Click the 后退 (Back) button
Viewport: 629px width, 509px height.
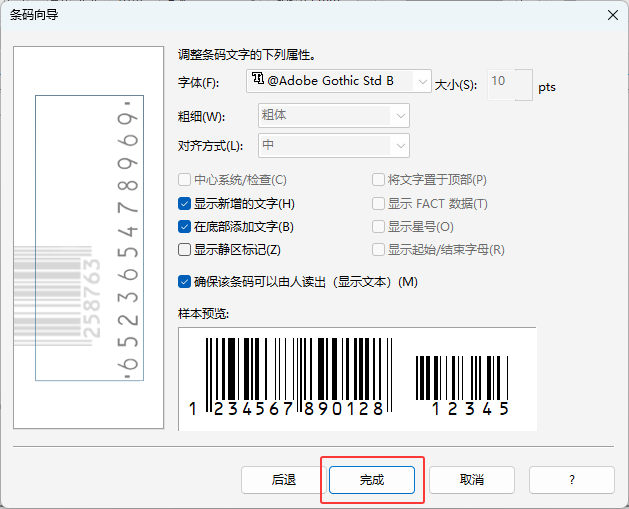click(x=283, y=480)
